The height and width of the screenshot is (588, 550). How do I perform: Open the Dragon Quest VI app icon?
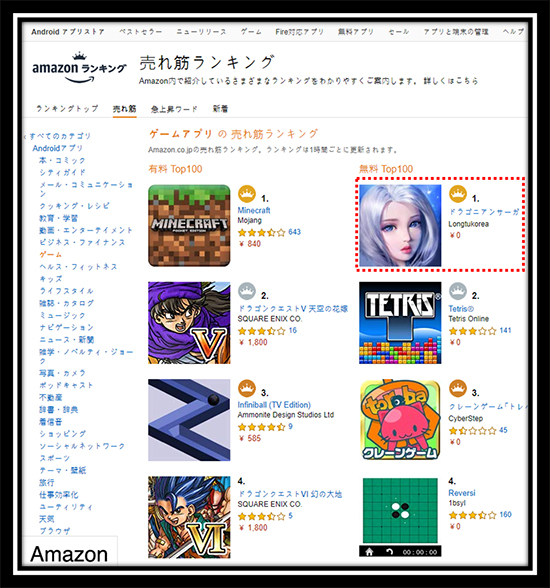click(x=189, y=517)
